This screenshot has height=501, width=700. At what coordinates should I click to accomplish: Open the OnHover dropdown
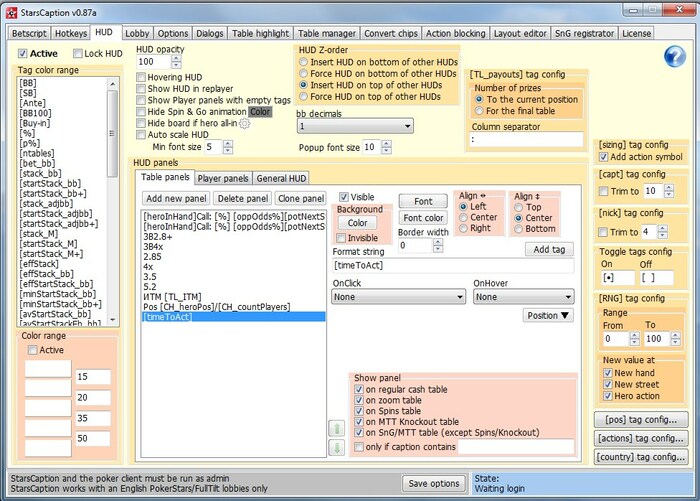524,297
